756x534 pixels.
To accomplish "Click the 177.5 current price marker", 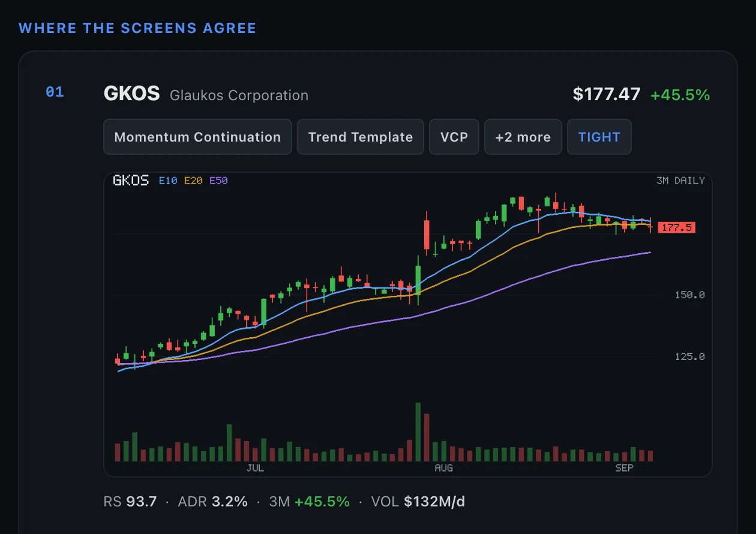I will coord(677,227).
